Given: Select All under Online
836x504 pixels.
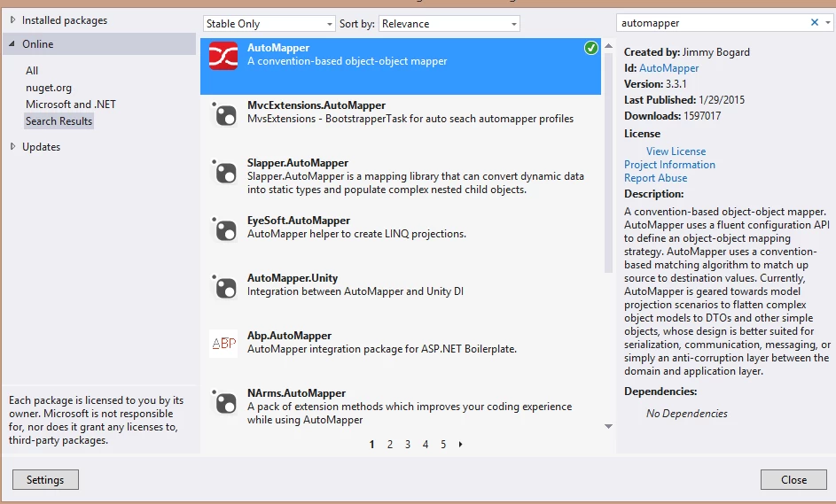Looking at the screenshot, I should click(32, 70).
